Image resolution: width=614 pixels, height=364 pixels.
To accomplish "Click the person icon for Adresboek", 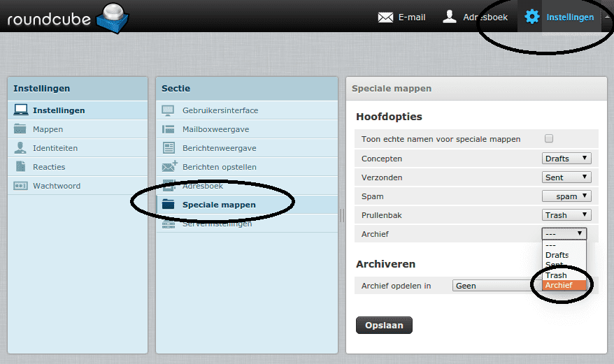I will (450, 17).
